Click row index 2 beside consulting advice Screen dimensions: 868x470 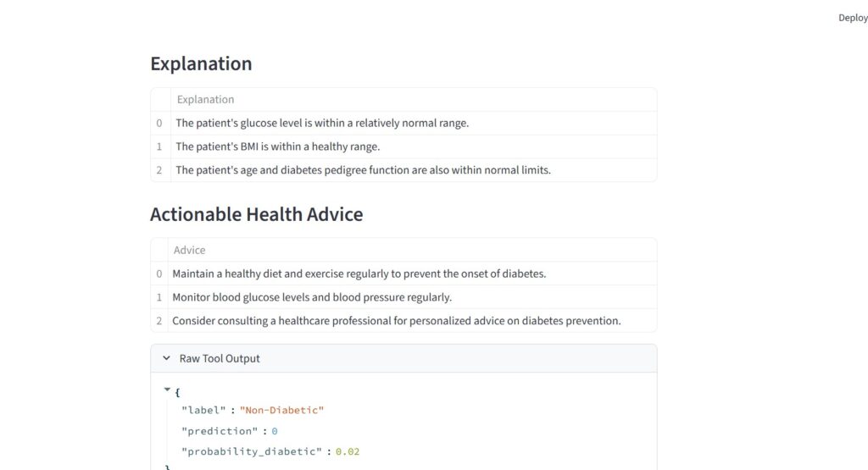tap(159, 321)
